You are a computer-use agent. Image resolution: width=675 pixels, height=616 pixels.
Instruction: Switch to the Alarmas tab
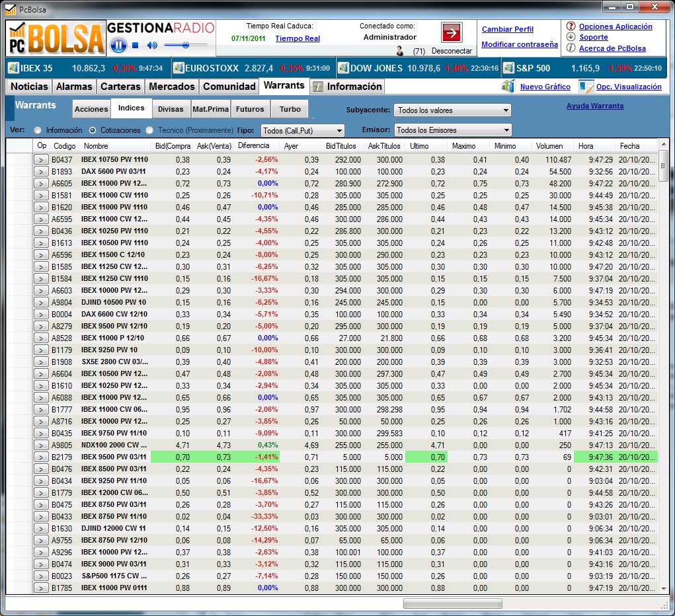tap(74, 87)
